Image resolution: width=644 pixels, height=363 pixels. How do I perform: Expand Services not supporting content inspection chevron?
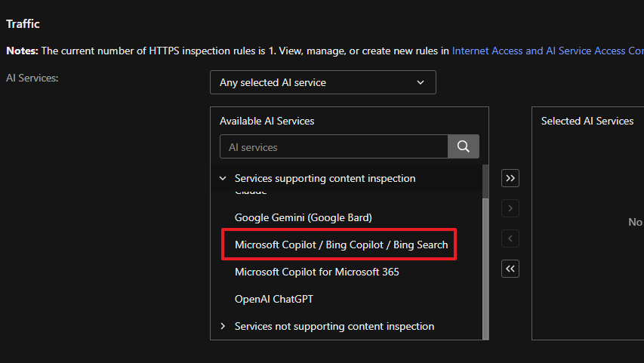[x=223, y=327]
